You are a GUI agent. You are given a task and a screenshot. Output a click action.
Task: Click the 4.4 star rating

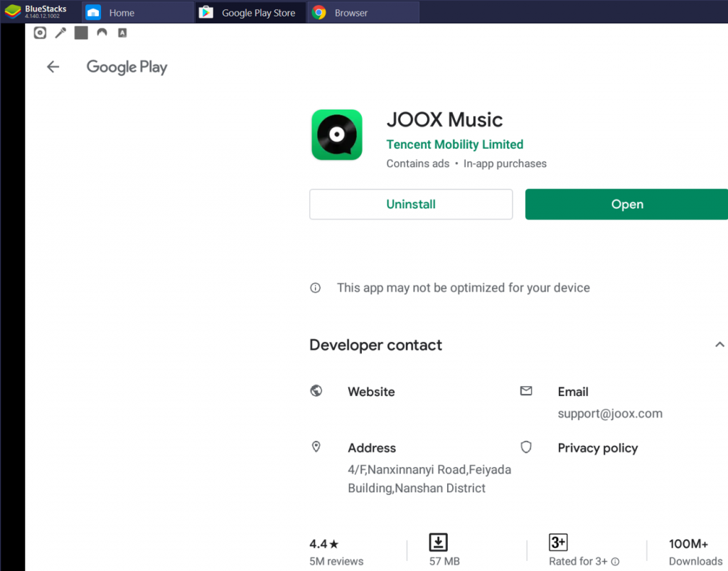323,543
